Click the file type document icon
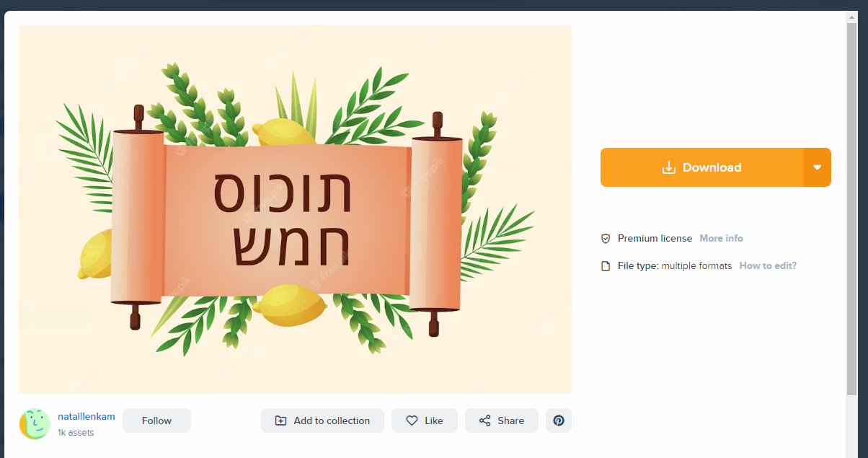This screenshot has height=458, width=868. [605, 265]
